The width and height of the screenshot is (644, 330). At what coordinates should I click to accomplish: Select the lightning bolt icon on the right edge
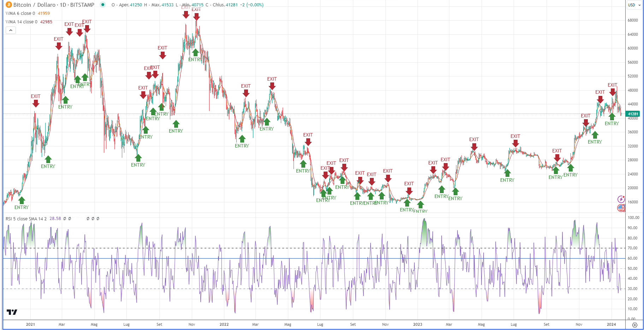pyautogui.click(x=621, y=199)
